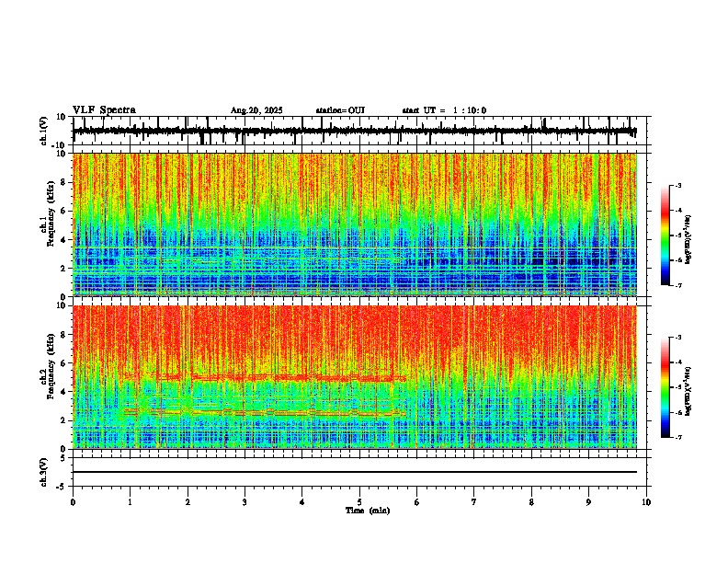Click the ch.1 voltage waveform trace

(x=354, y=131)
